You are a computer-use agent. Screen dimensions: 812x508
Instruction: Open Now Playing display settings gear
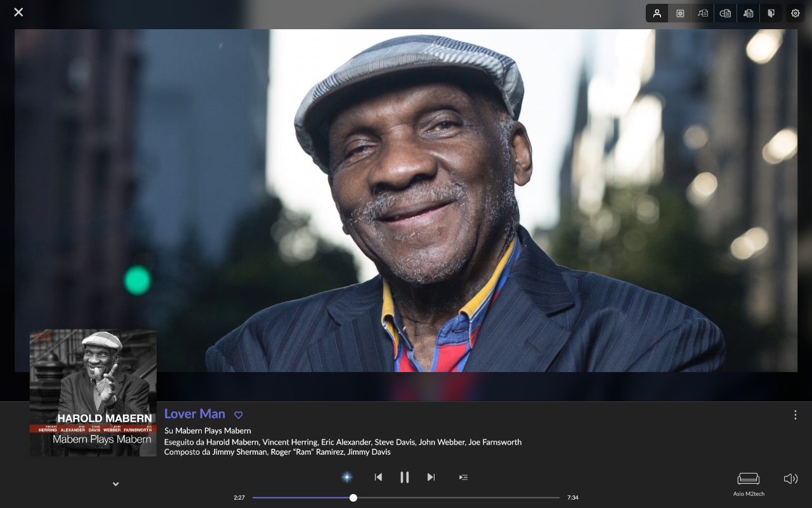pos(796,13)
